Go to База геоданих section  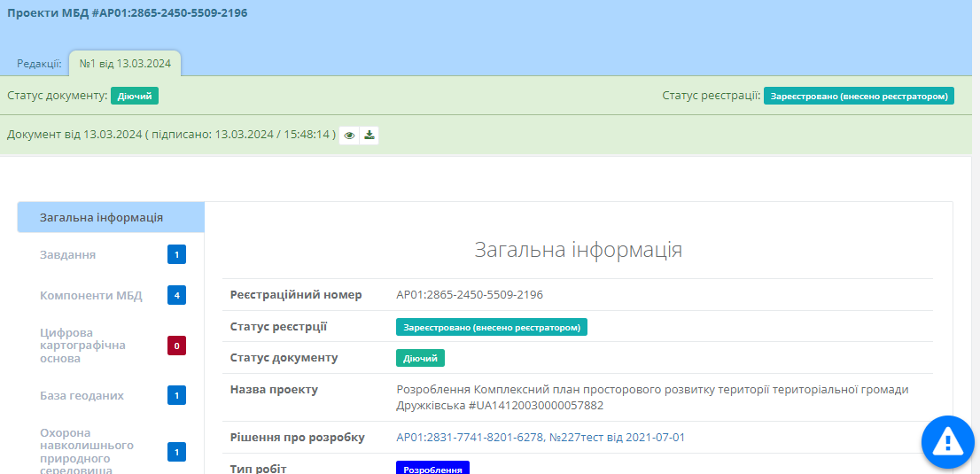[82, 395]
